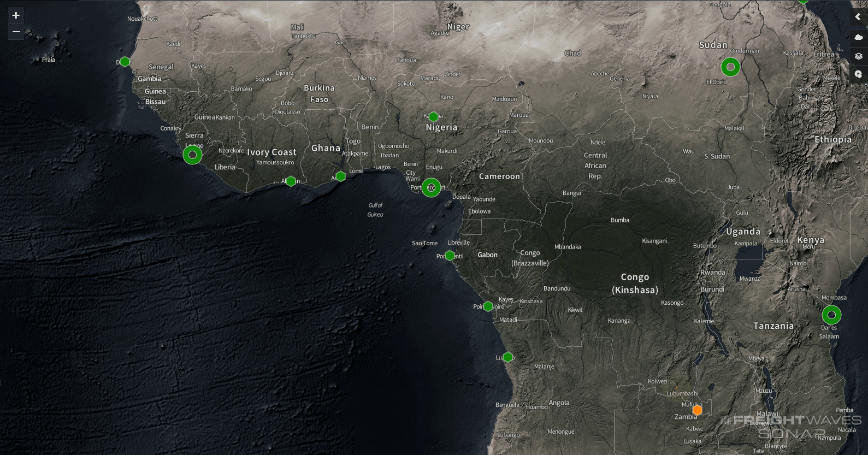Click the Congo (Kinshasa) country label

tap(635, 283)
